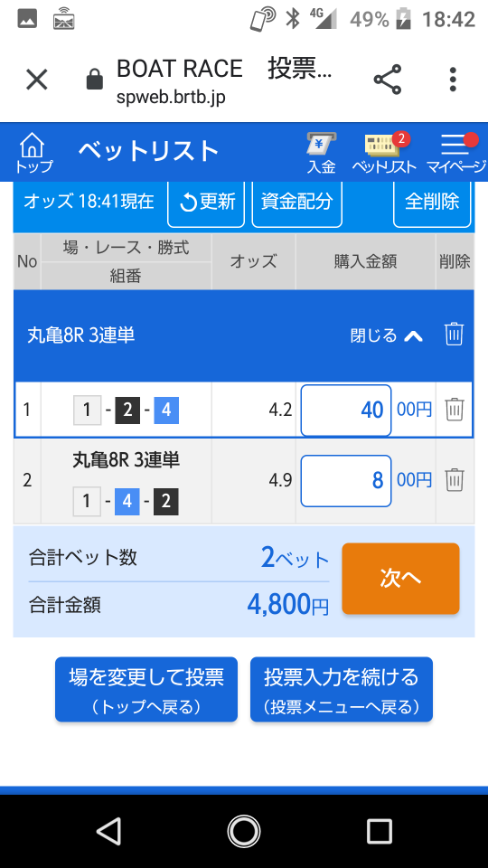Viewport: 488px width, 868px height.
Task: Go to Top via the home icon
Action: pos(33,152)
